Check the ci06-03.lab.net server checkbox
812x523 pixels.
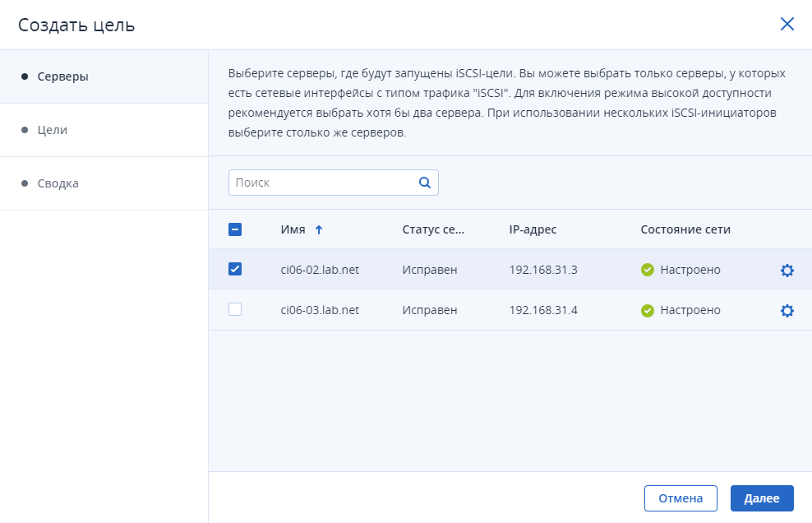tap(234, 309)
